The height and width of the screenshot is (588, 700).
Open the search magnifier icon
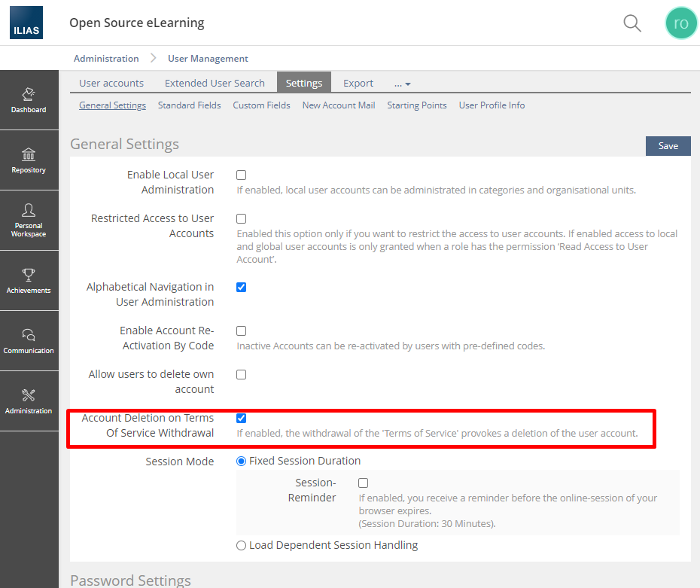[632, 23]
